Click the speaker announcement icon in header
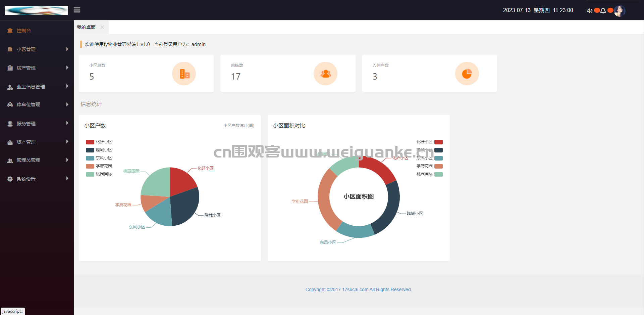 point(589,11)
